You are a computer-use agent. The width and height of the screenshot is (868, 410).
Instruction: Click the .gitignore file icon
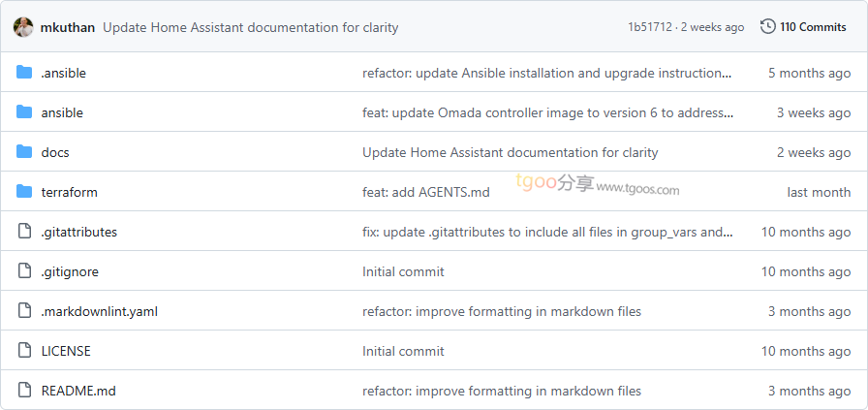tap(24, 271)
